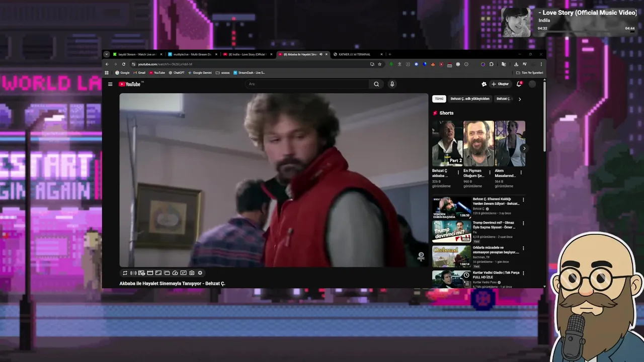644x362 pixels.
Task: Open the Behzat Ç. channel name link
Action: pos(478,209)
